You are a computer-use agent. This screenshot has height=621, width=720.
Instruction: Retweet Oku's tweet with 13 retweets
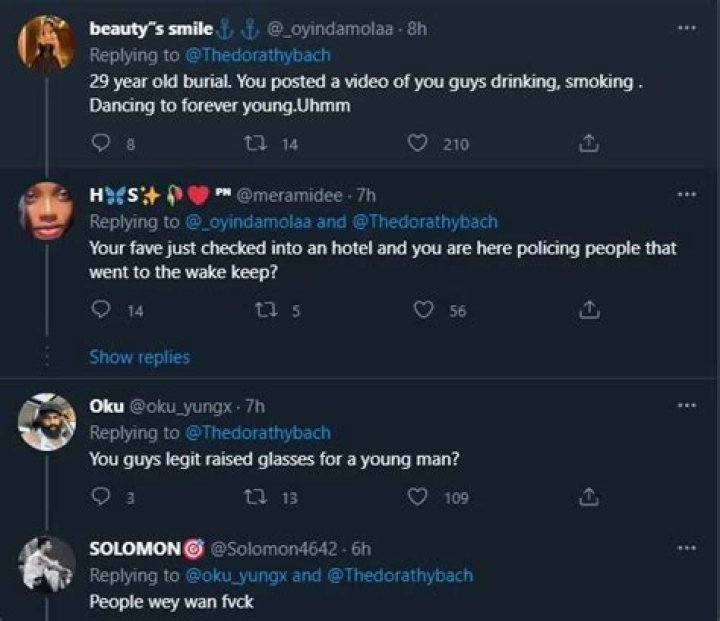point(253,496)
